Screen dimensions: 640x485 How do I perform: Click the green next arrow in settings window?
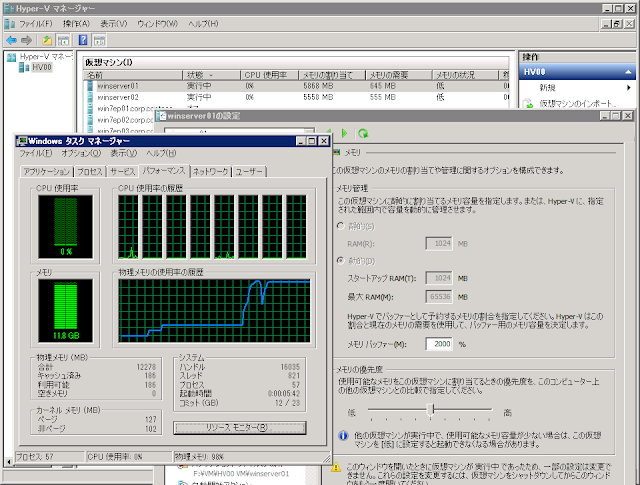[344, 133]
